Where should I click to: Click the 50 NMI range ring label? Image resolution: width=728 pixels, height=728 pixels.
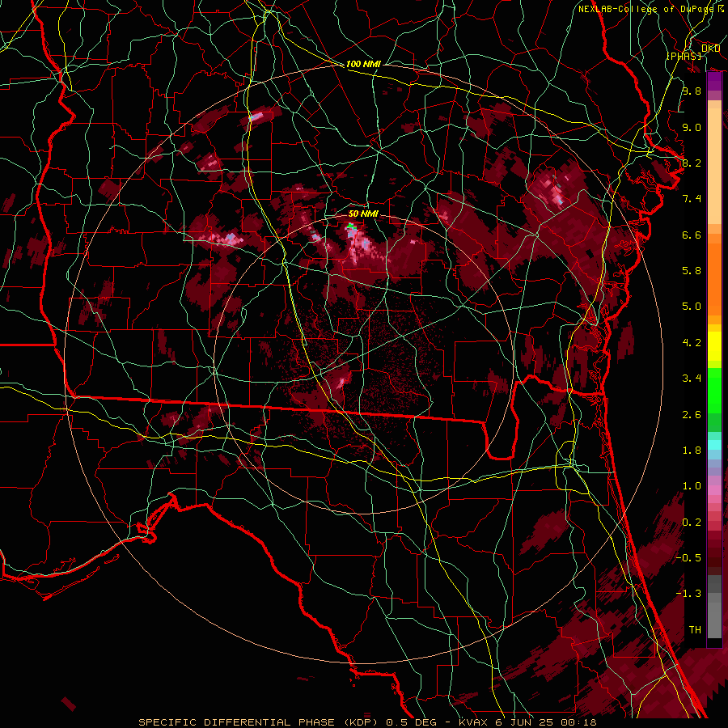[x=363, y=214]
